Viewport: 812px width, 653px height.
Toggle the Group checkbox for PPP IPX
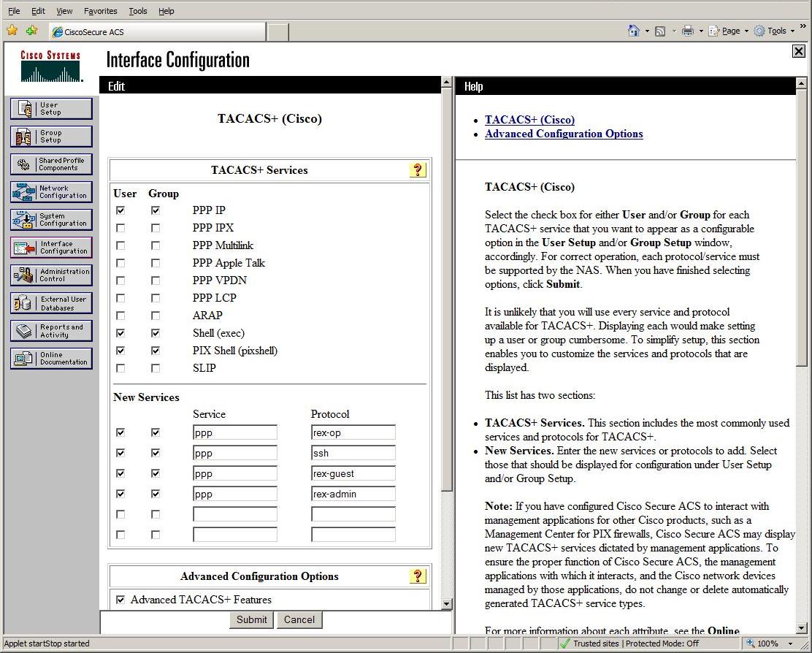pos(156,228)
